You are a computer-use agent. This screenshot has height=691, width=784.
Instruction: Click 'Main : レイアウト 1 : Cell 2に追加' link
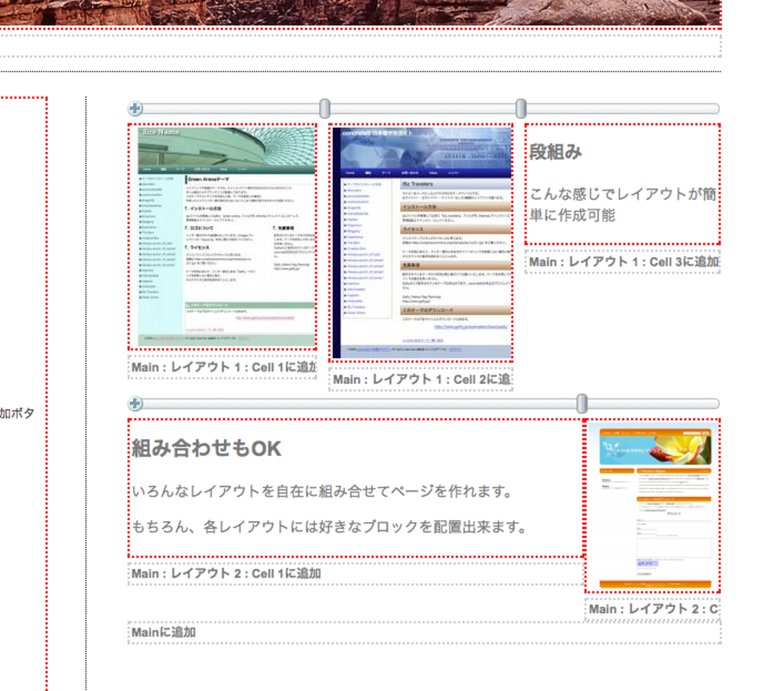point(422,379)
